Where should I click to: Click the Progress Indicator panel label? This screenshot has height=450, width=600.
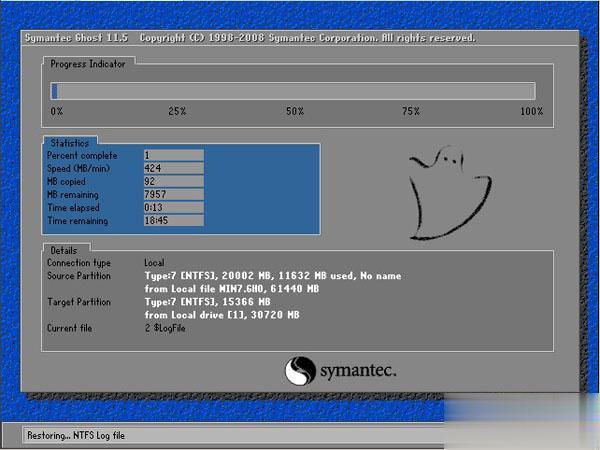pyautogui.click(x=88, y=64)
